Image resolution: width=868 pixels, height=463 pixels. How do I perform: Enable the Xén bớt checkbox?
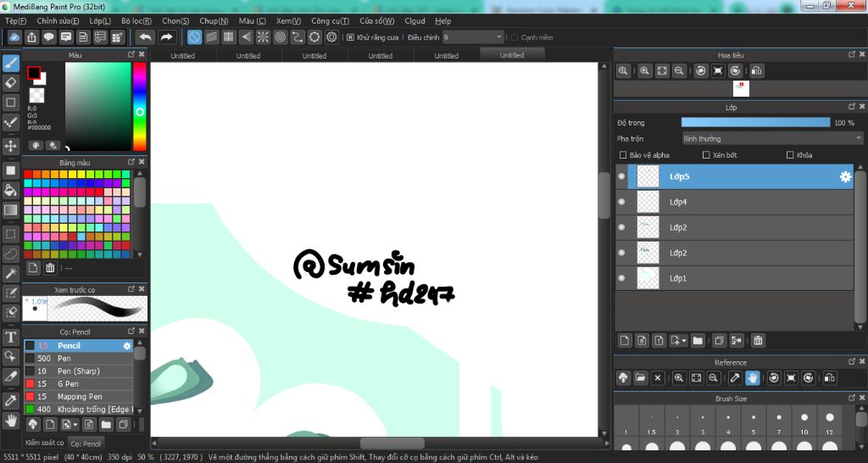coord(706,155)
